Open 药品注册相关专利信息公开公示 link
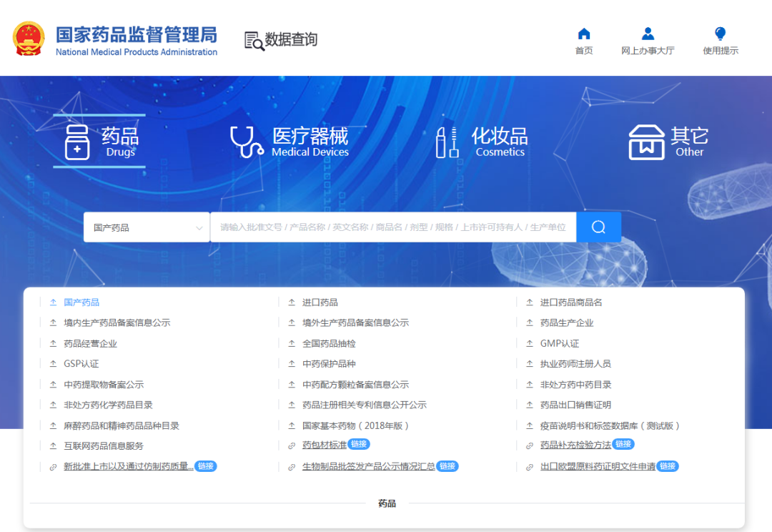 click(365, 405)
